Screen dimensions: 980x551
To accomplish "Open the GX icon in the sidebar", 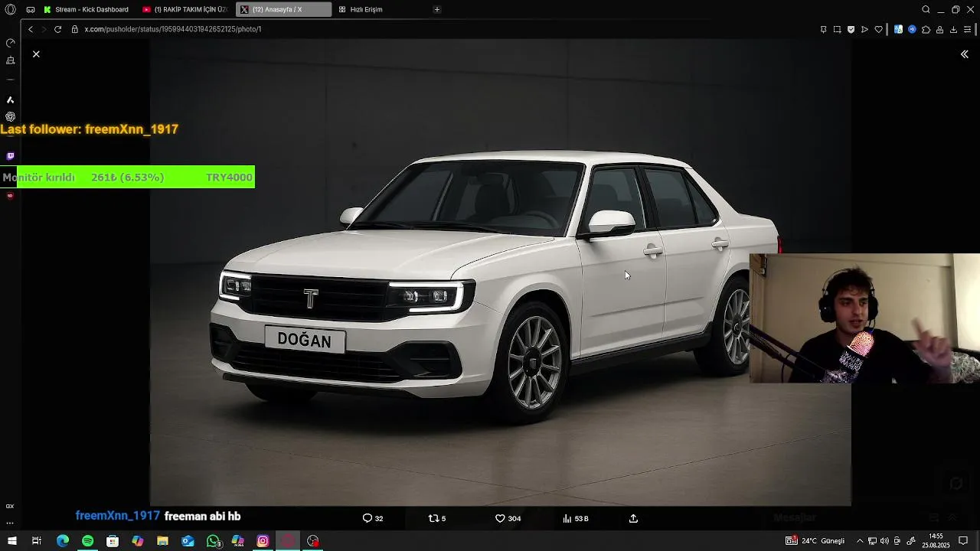I will 10,506.
